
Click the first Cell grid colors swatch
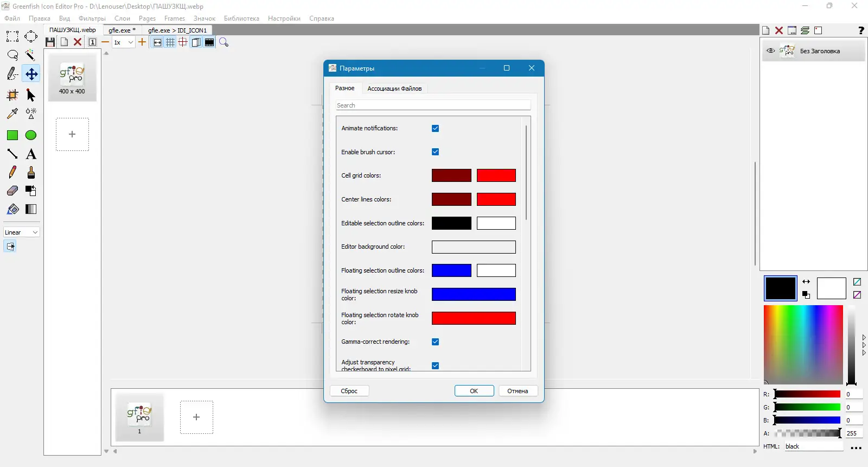click(451, 175)
